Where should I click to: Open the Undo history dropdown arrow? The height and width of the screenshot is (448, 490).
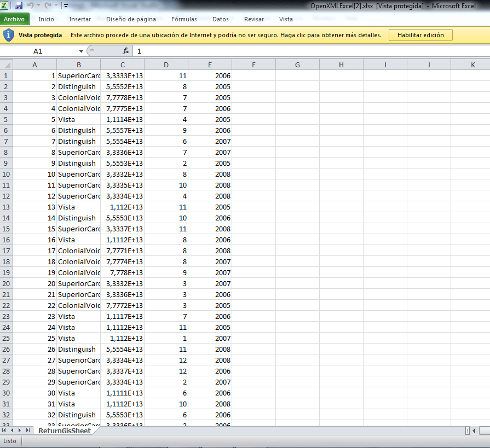[38, 5]
